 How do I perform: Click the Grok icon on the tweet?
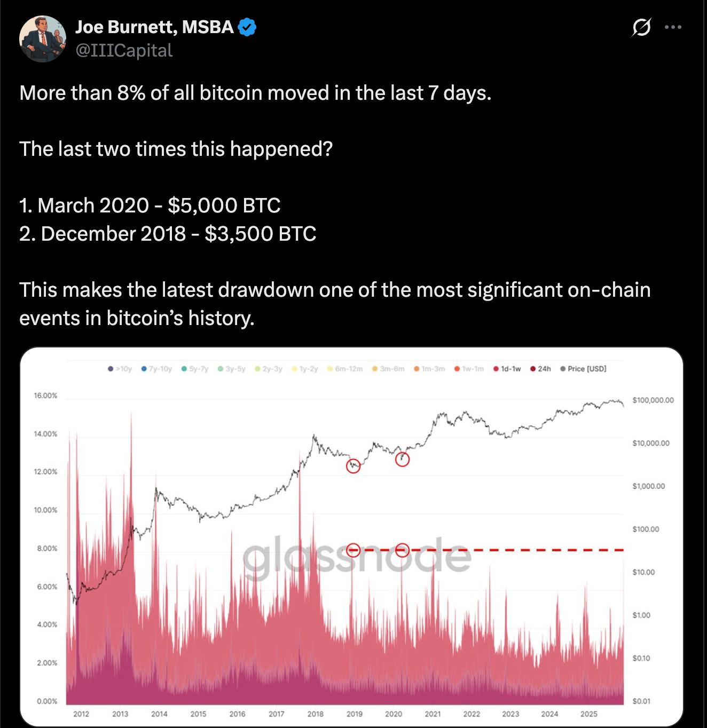pyautogui.click(x=641, y=27)
